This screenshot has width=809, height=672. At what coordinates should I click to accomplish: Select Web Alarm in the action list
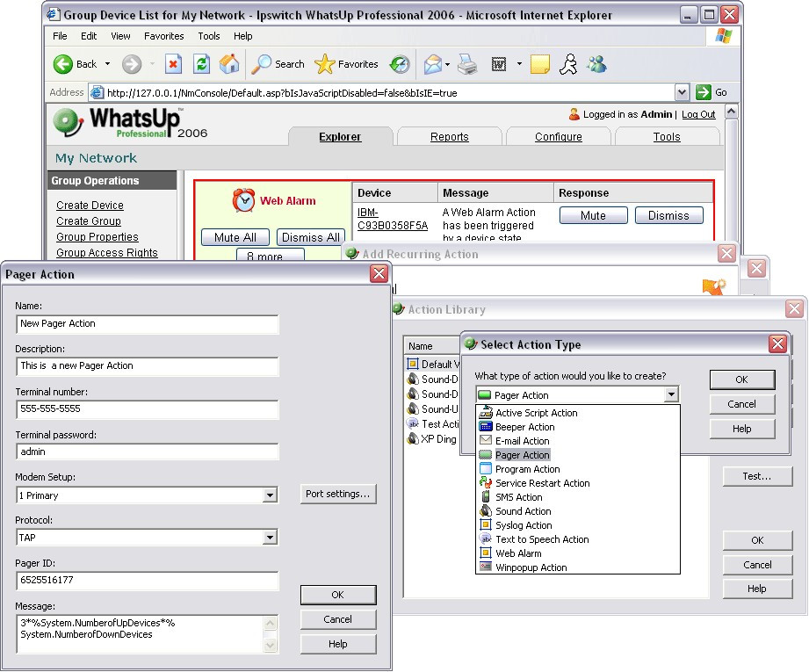(x=518, y=553)
